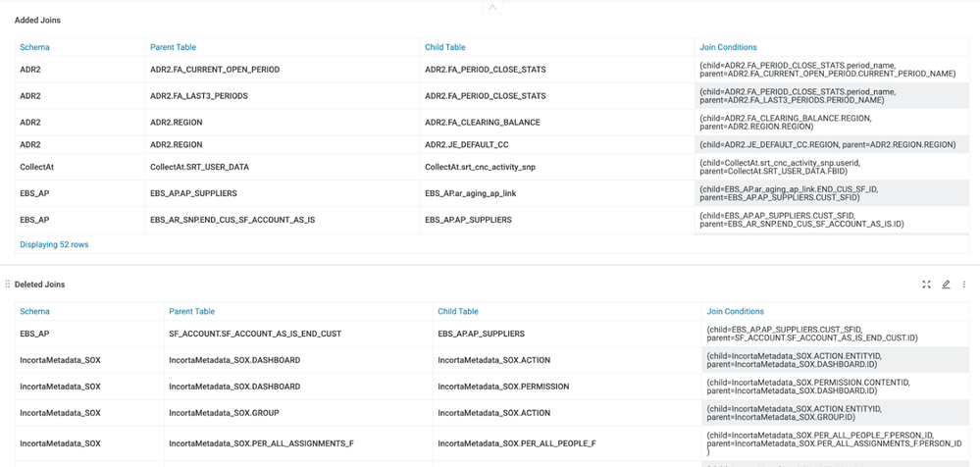The height and width of the screenshot is (467, 980).
Task: Sort Added Joins by Schema column
Action: click(34, 47)
